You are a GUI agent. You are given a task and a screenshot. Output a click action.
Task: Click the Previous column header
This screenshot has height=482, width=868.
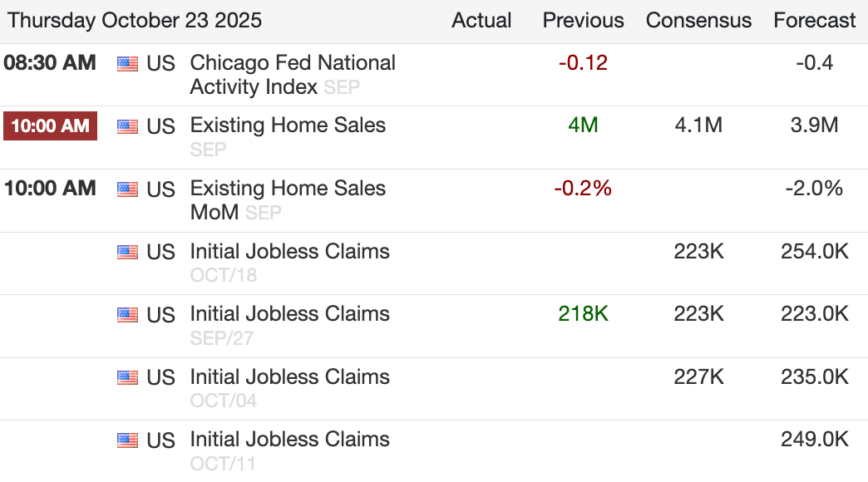[583, 21]
